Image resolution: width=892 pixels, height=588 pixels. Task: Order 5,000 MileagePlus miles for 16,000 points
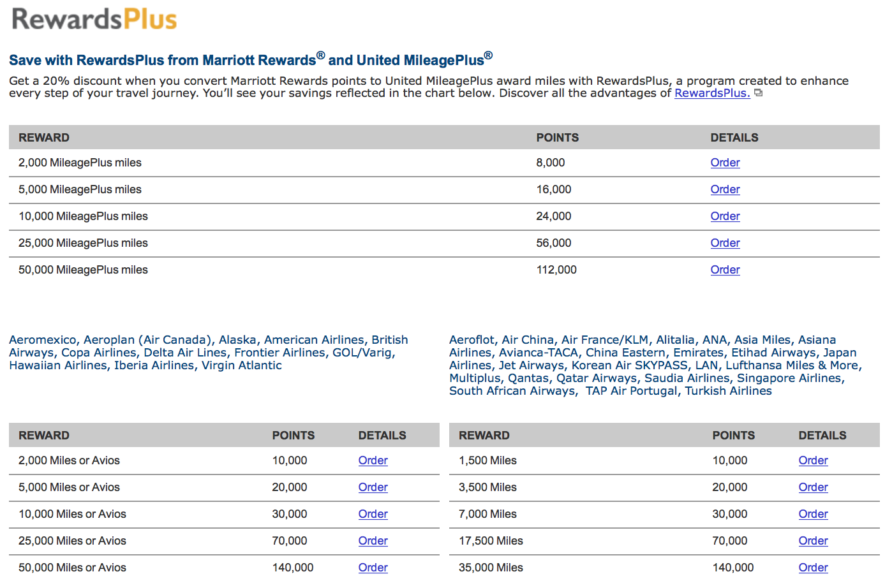pyautogui.click(x=725, y=189)
